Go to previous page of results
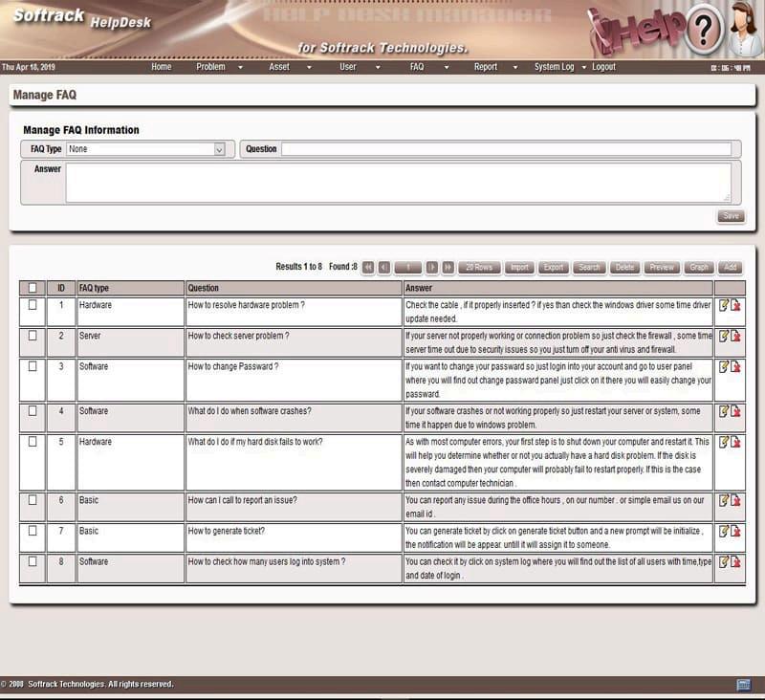Viewport: 765px width, 700px height. click(384, 268)
